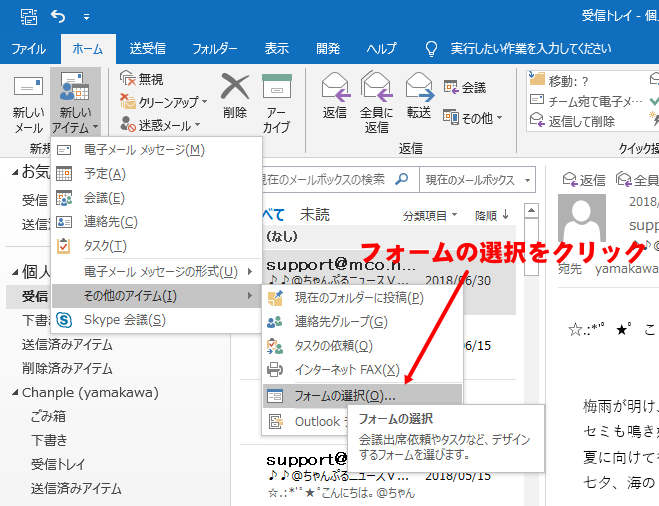Collapse the お気に入り favorites section
659x506 pixels.
click(x=15, y=172)
